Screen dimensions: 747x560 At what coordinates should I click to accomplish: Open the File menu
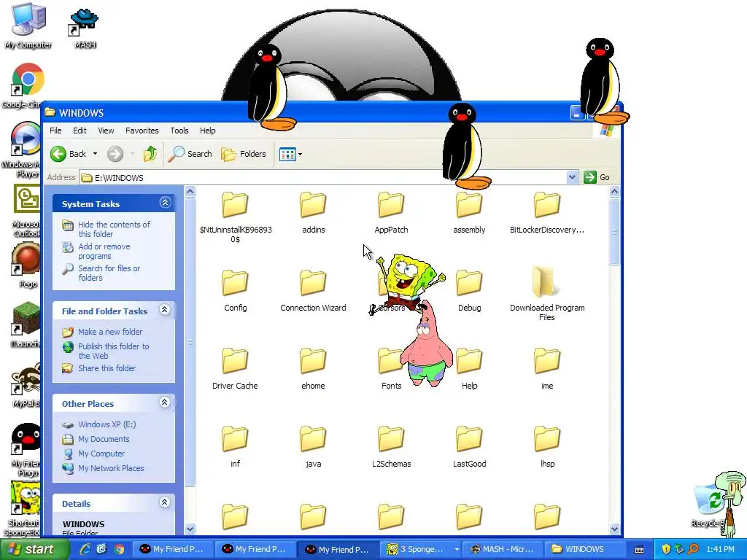(x=55, y=131)
